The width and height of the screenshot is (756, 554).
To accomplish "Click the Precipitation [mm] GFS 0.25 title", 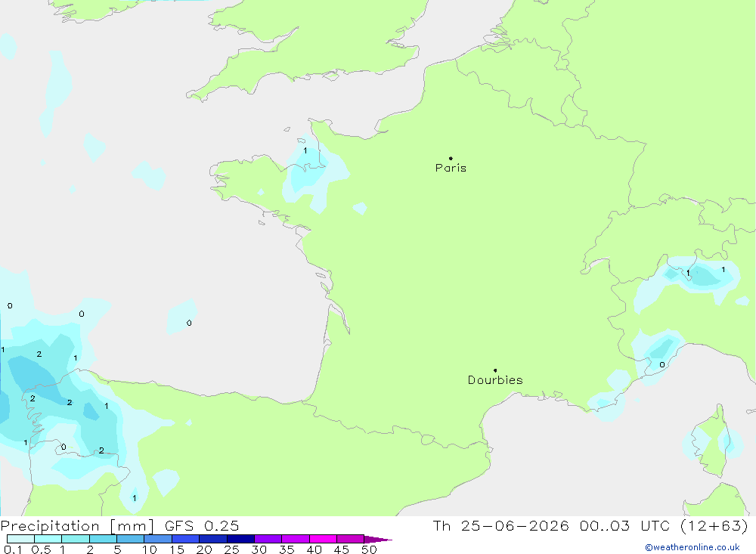I will pos(119,525).
